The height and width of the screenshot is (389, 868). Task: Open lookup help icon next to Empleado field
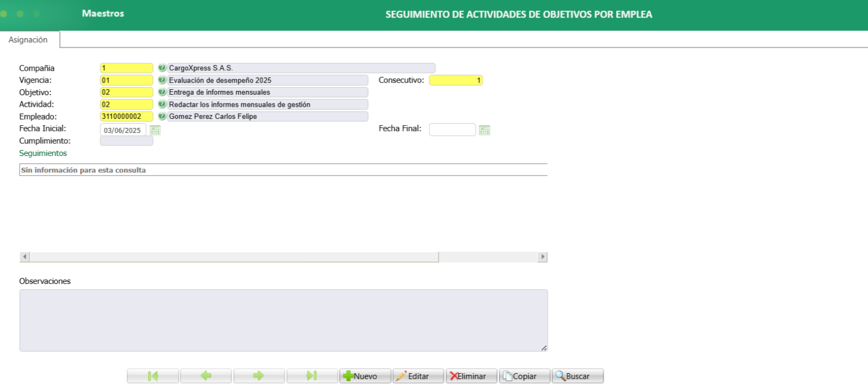(x=162, y=116)
